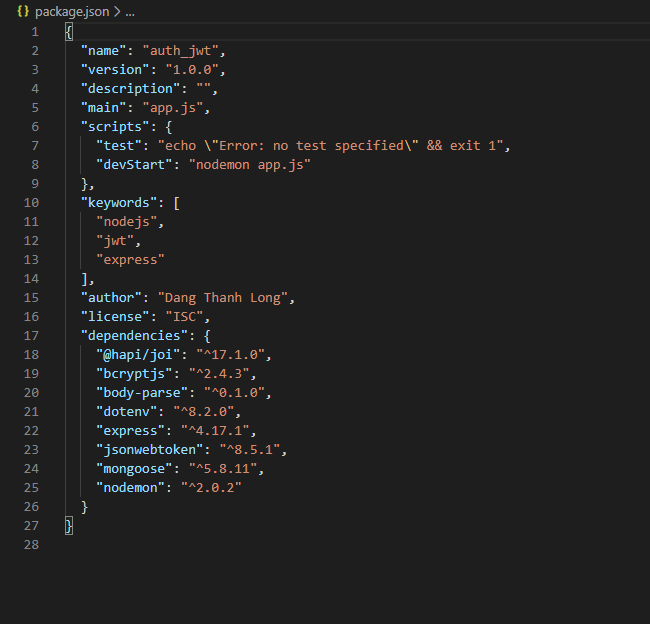This screenshot has width=650, height=624.
Task: Click the JSON braces file icon in breadcrumb
Action: 23,11
